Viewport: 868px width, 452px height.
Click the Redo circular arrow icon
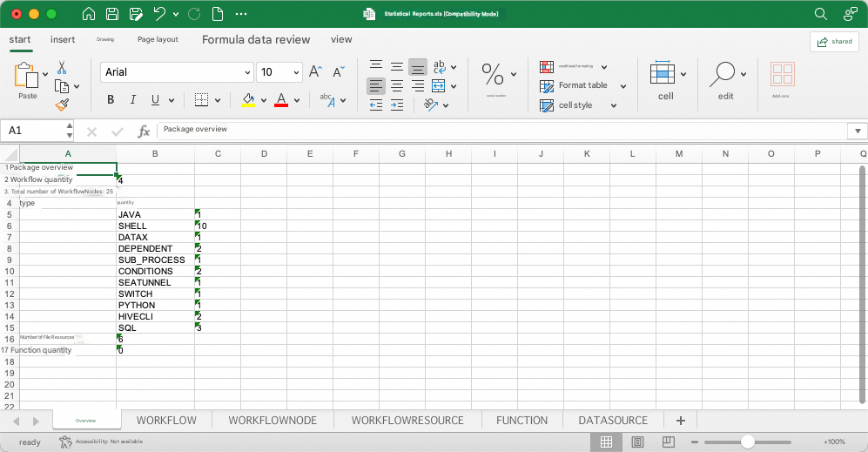point(194,14)
